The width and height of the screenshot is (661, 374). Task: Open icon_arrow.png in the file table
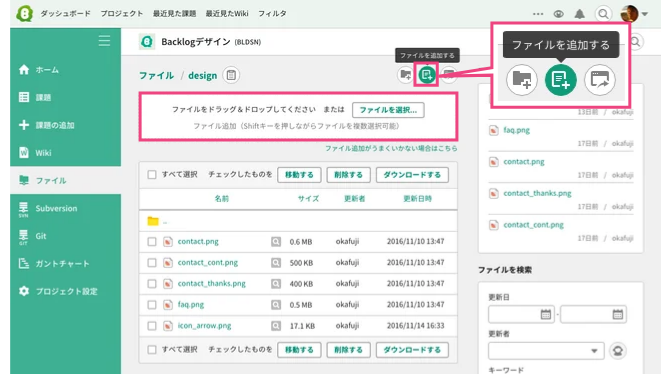click(204, 326)
